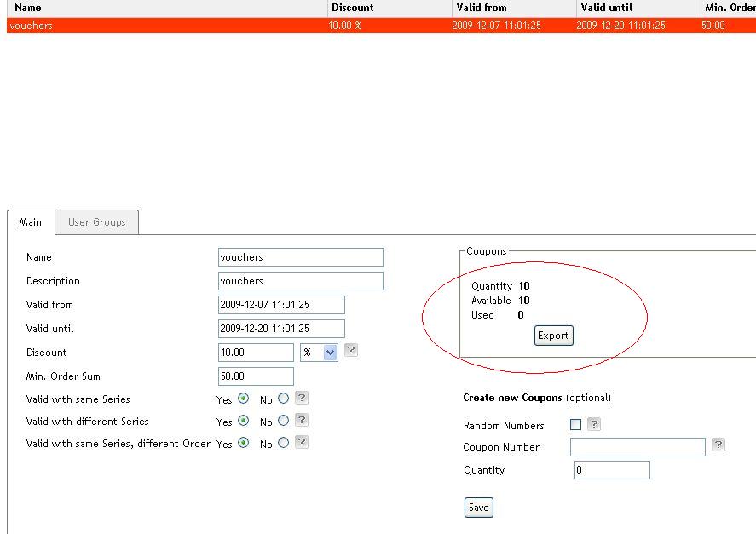
Task: Select No for Valid with same Series
Action: pyautogui.click(x=284, y=398)
